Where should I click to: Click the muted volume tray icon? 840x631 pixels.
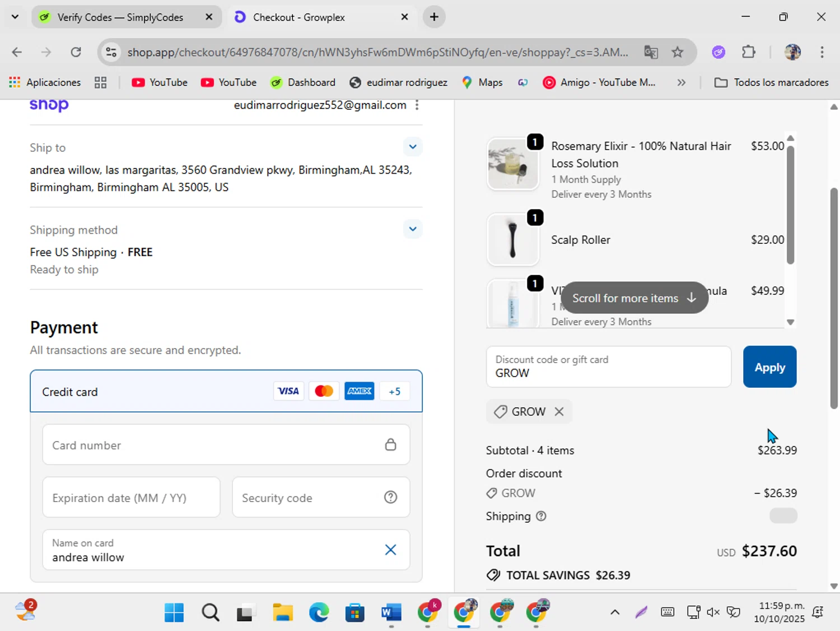click(713, 612)
